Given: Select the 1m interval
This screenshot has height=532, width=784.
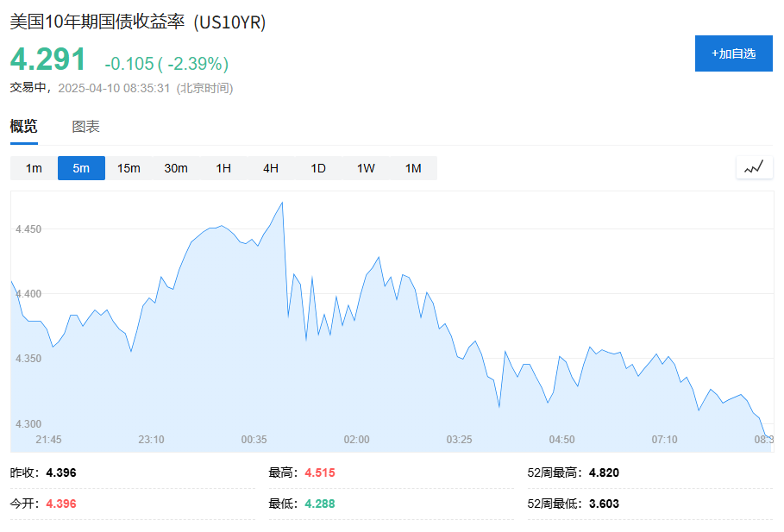Looking at the screenshot, I should (x=34, y=168).
